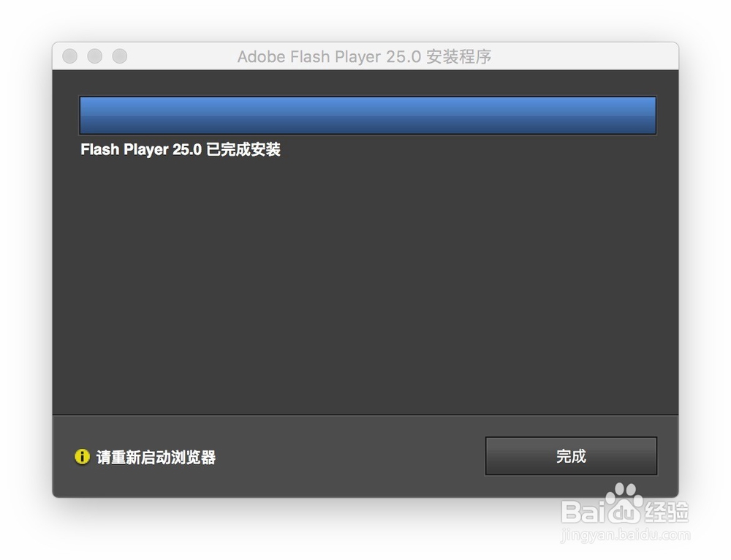Close the installer with the leftmost title button

70,56
